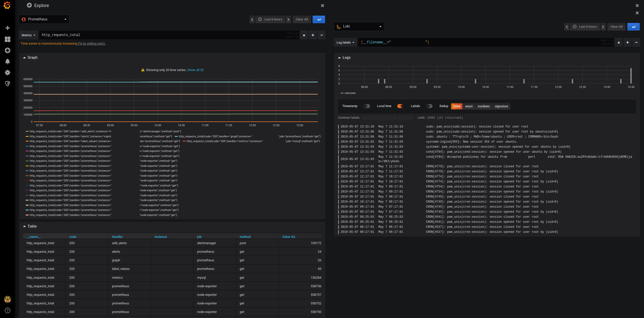Viewport: 644px width, 318px height.
Task: Open the Dashboards grid icon in sidebar
Action: tap(8, 39)
